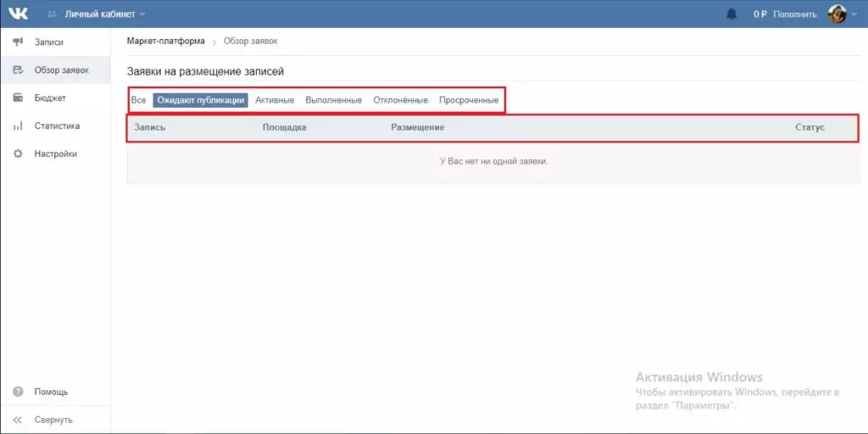868x434 pixels.
Task: Click the Площадка column header
Action: pos(285,127)
